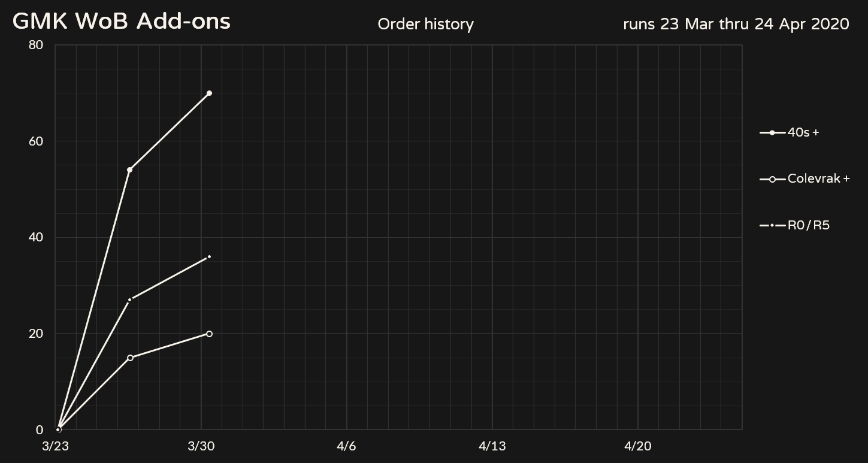Image resolution: width=868 pixels, height=463 pixels.
Task: Click the Colevrak + hollow point at 20
Action: click(209, 334)
